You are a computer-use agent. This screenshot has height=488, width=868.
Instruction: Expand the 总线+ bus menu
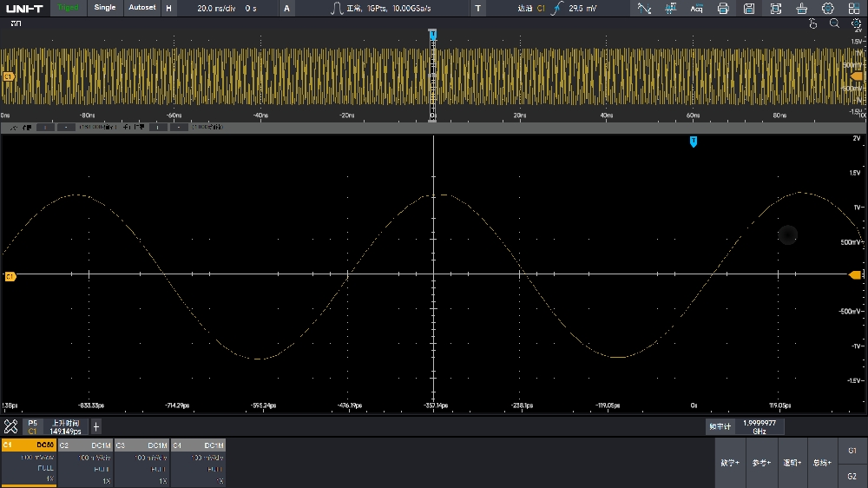[x=821, y=462]
